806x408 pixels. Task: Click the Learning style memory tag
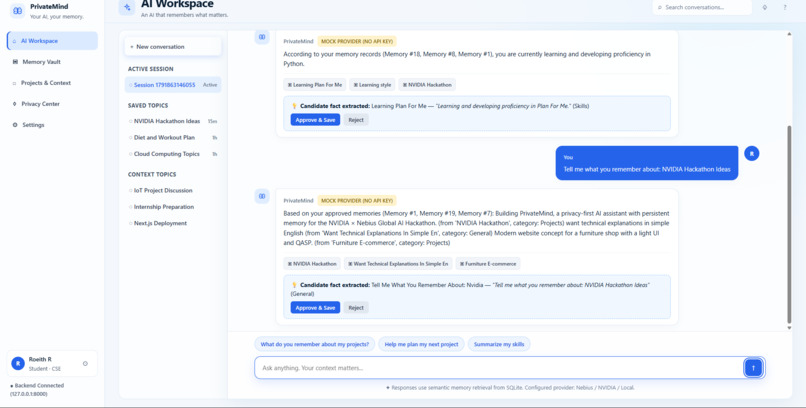point(373,85)
